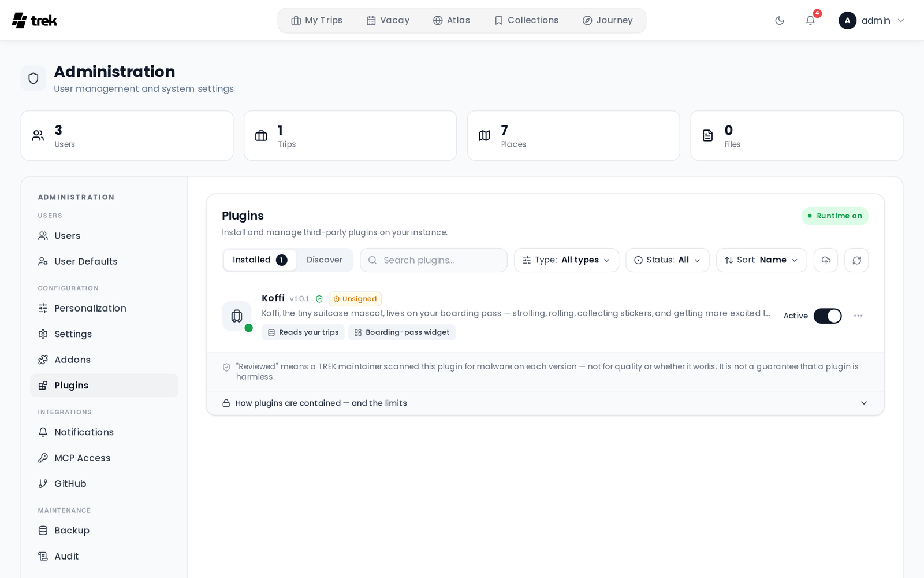Click the Koffi plugin name
924x578 pixels.
coord(273,298)
